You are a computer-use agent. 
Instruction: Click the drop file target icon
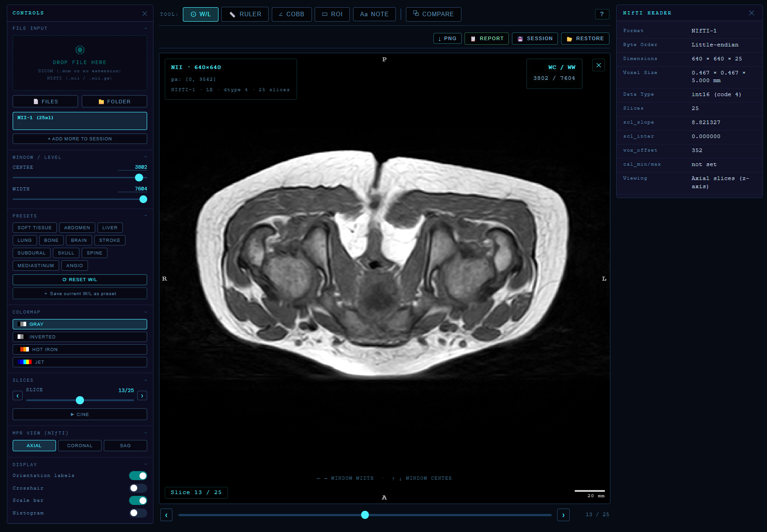point(80,50)
